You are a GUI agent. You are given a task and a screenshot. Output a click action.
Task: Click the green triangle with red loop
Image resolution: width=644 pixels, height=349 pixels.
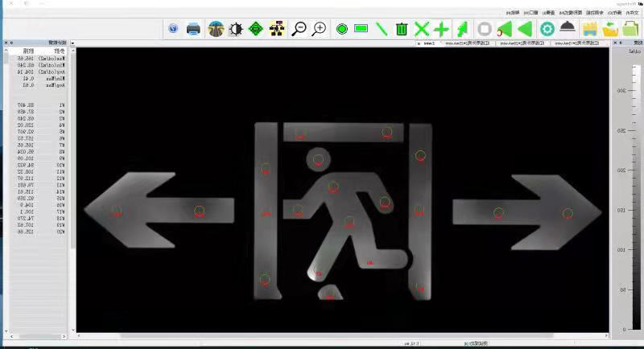(505, 30)
